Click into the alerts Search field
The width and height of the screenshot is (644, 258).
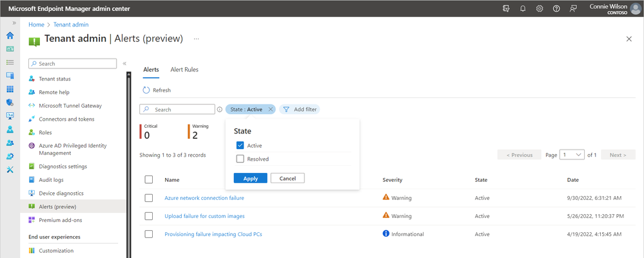point(177,110)
